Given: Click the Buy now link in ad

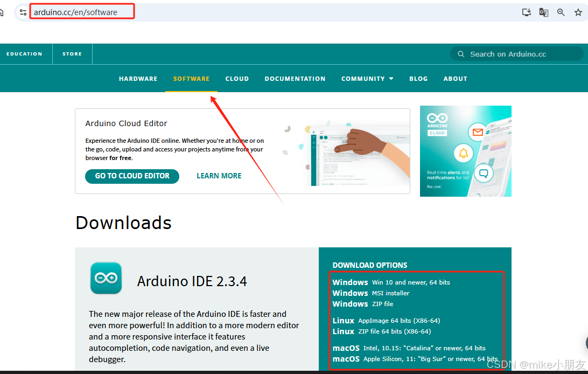Looking at the screenshot, I should point(434,186).
